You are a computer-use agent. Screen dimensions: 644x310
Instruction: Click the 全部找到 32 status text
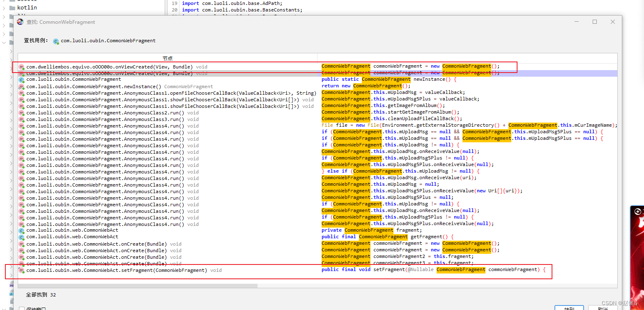pyautogui.click(x=41, y=295)
